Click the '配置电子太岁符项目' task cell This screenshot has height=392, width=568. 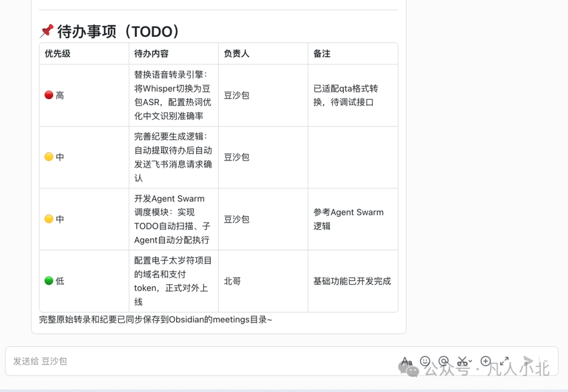(x=173, y=281)
